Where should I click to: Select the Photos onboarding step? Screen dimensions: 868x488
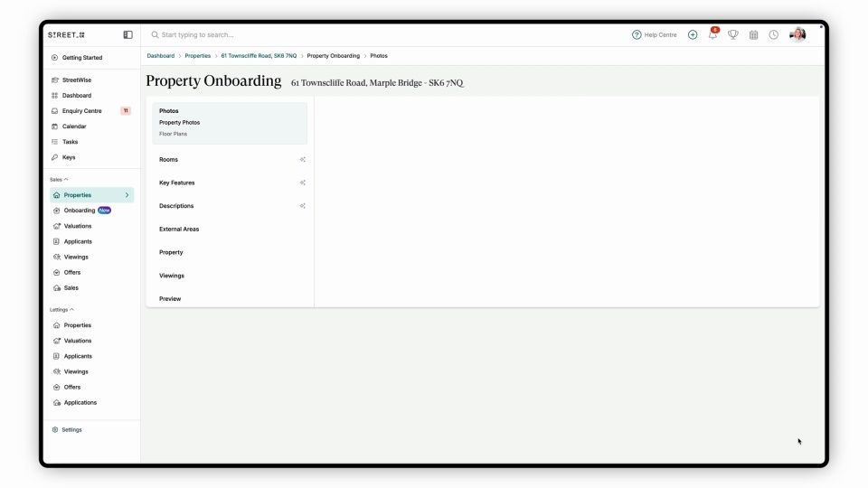[169, 111]
